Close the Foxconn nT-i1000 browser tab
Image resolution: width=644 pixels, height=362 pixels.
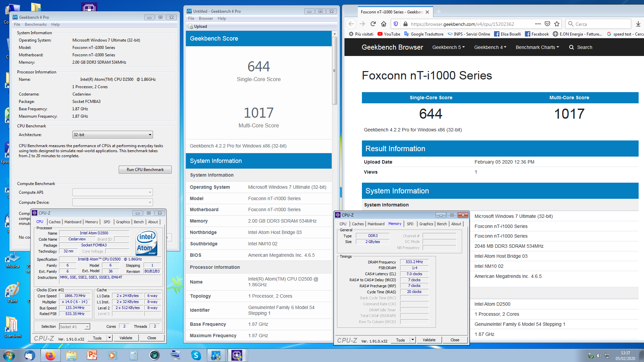(x=427, y=12)
